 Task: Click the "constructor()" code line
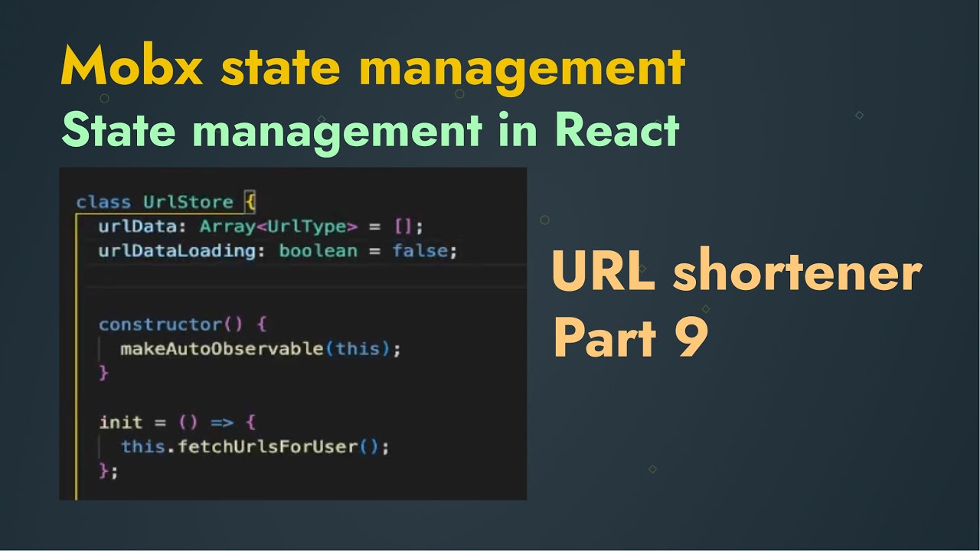coord(182,324)
